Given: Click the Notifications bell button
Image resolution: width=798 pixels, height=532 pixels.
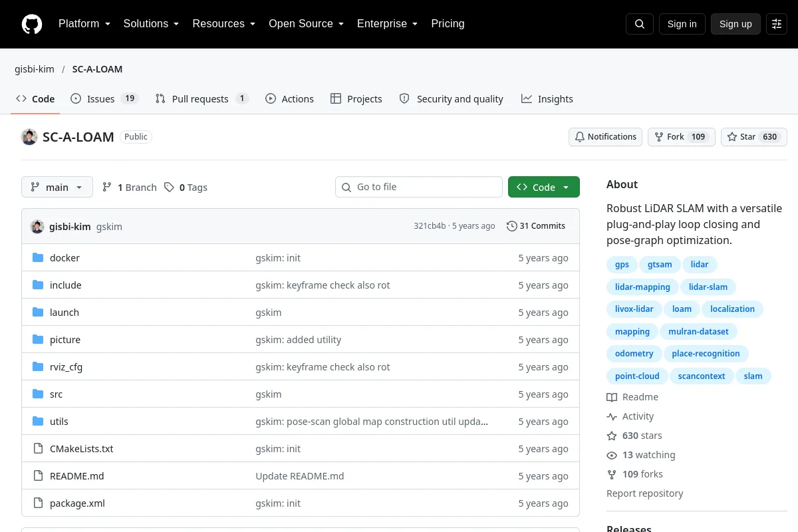Looking at the screenshot, I should [x=605, y=137].
